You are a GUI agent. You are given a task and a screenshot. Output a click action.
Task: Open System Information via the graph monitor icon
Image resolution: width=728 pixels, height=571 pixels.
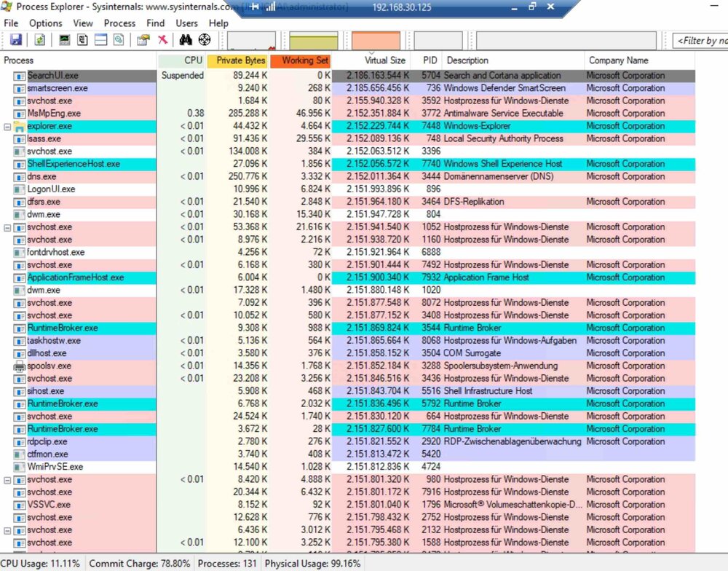65,40
